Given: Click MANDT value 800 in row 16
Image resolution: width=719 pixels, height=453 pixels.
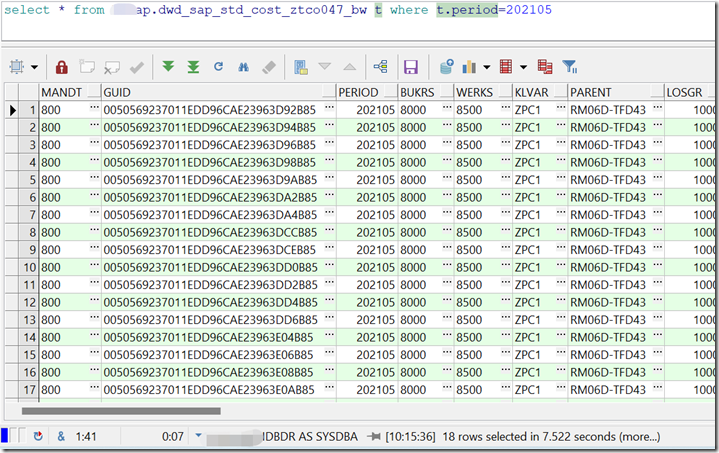Looking at the screenshot, I should coord(51,372).
